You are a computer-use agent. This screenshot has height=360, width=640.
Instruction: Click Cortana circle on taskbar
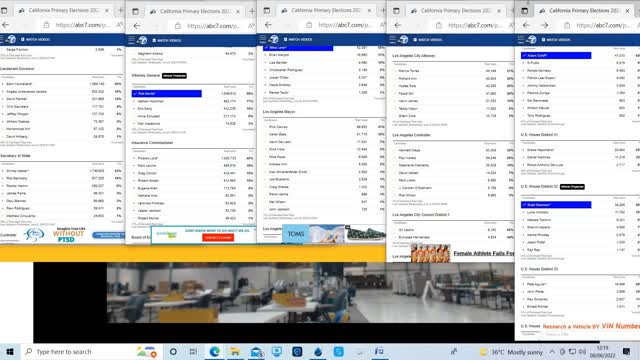pos(173,351)
